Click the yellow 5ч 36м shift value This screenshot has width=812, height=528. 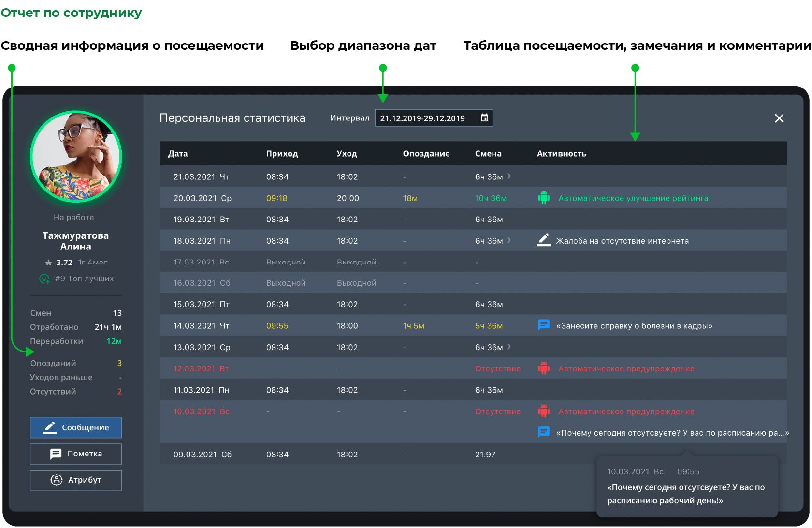click(x=489, y=326)
